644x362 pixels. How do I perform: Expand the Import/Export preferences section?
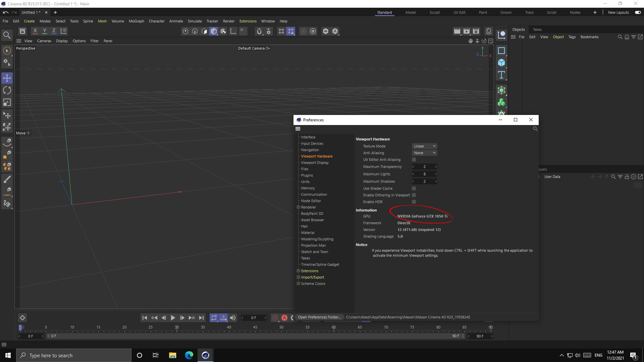coord(298,277)
